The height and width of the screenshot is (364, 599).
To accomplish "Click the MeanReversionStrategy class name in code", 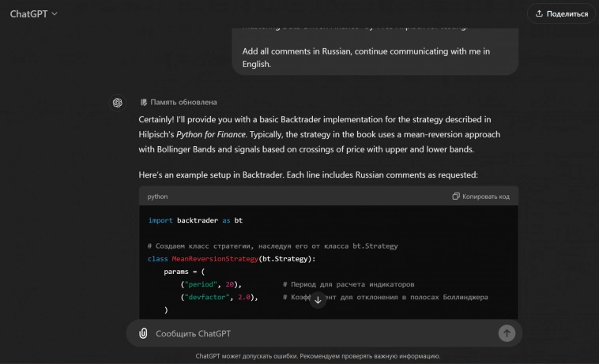I will (214, 258).
